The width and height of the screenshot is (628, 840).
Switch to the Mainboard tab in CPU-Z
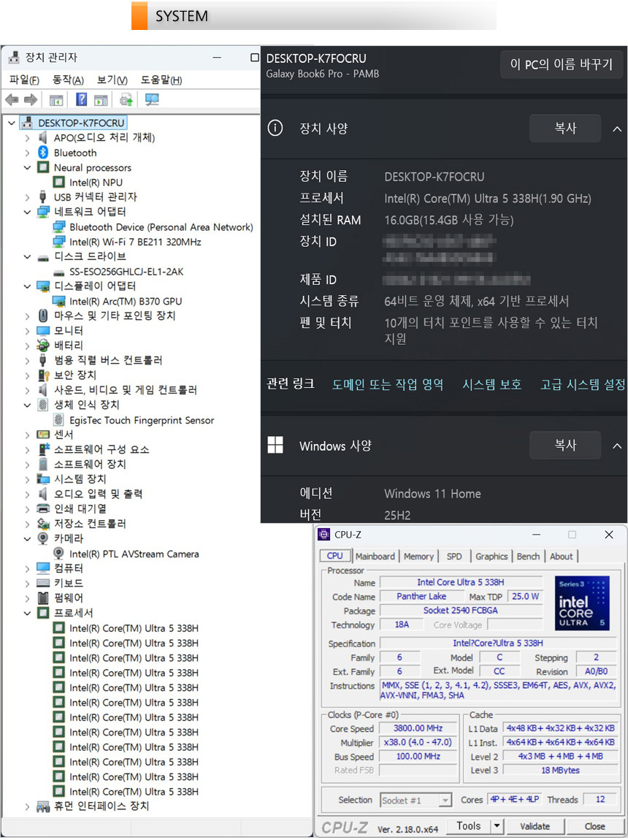coord(375,557)
